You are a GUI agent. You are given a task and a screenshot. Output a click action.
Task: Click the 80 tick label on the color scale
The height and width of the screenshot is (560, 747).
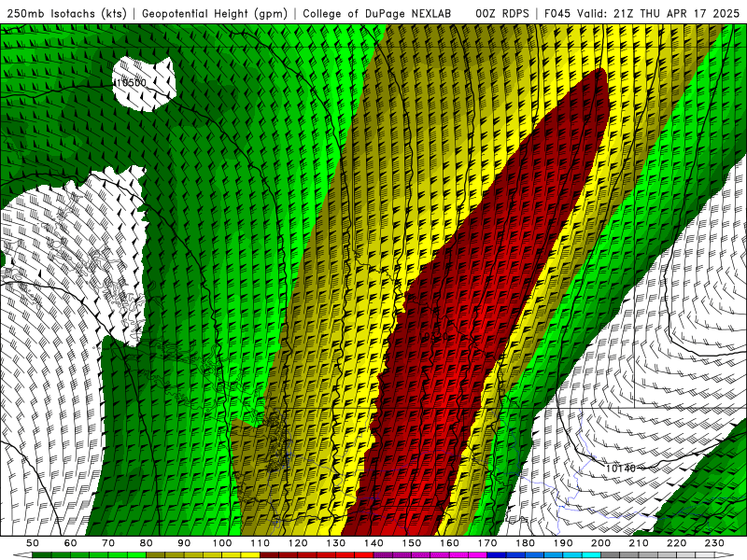click(147, 543)
